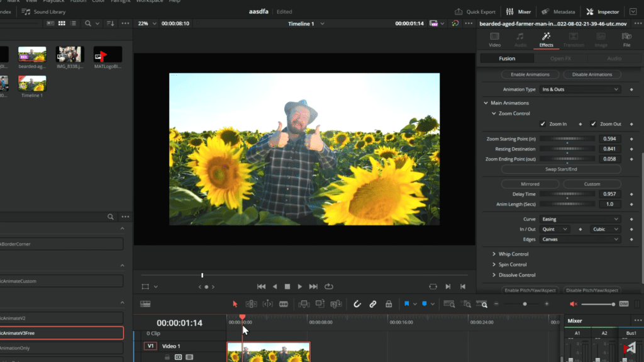Switch media pool to list view
Screen dimensions: 644x362
click(73, 23)
